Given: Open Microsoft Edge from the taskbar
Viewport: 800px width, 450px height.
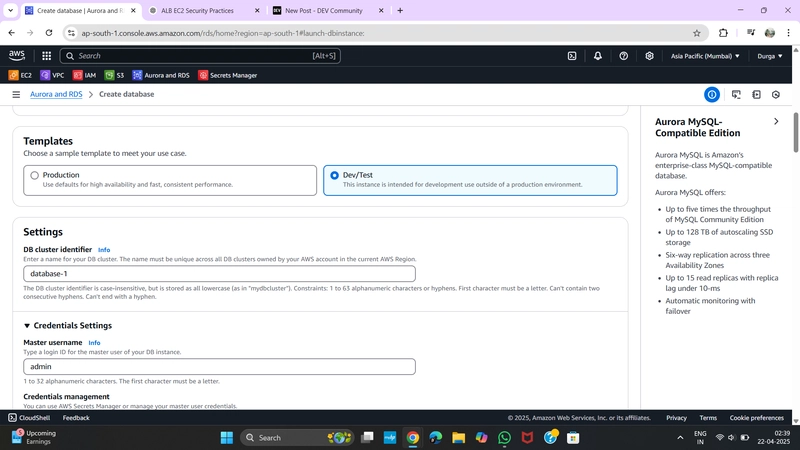Looking at the screenshot, I should click(x=435, y=437).
